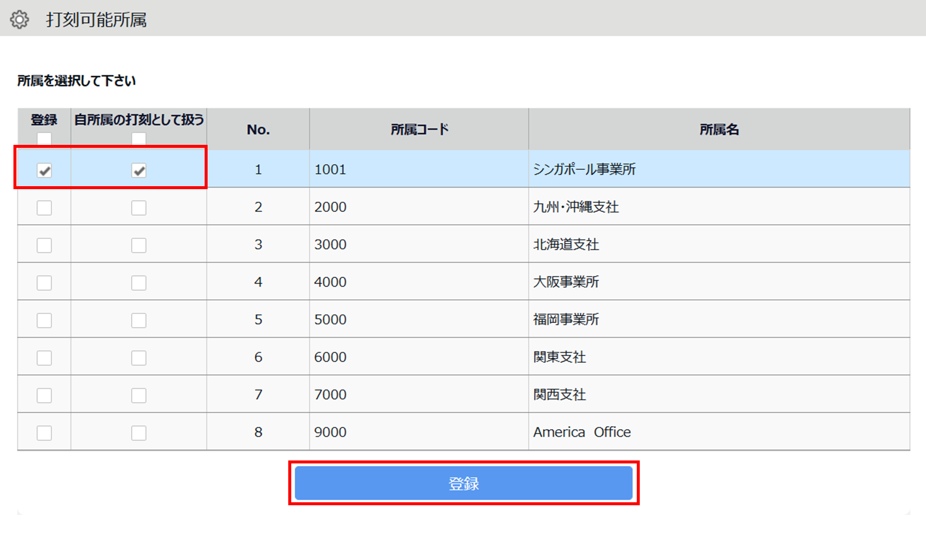Click the 打刻可能所属 page title
The image size is (926, 560).
97,20
